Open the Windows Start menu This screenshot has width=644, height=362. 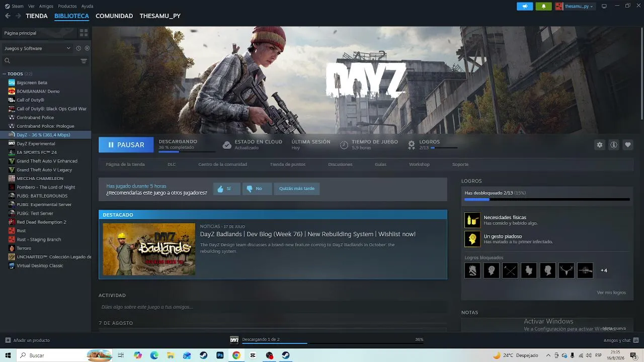8,355
